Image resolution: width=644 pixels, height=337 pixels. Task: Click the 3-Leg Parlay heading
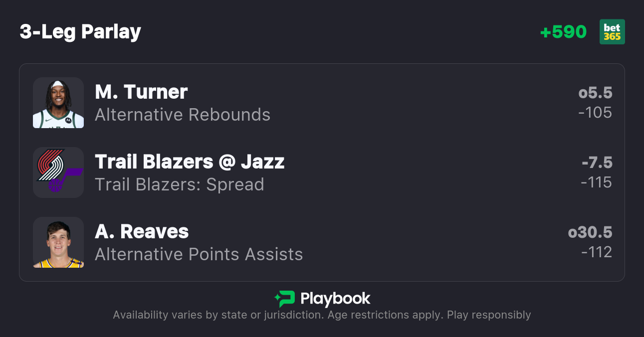80,32
